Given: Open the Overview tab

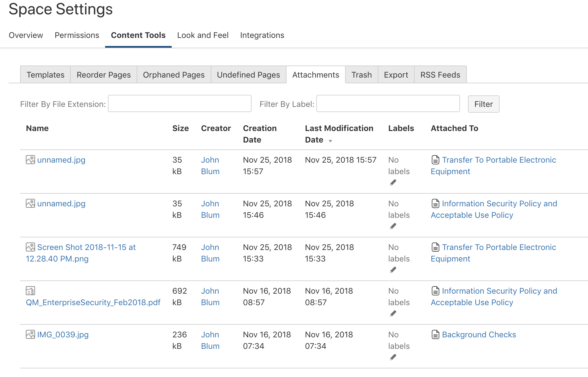Looking at the screenshot, I should pos(26,35).
